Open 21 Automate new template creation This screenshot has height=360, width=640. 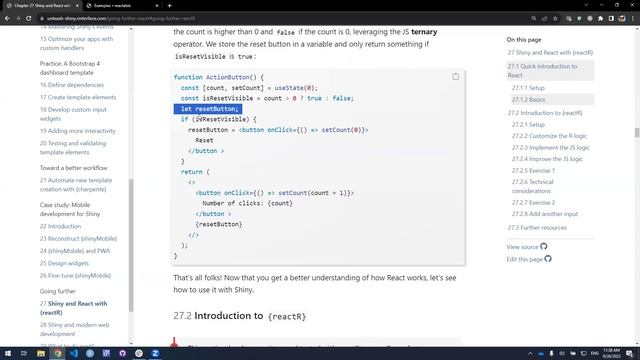[76, 184]
